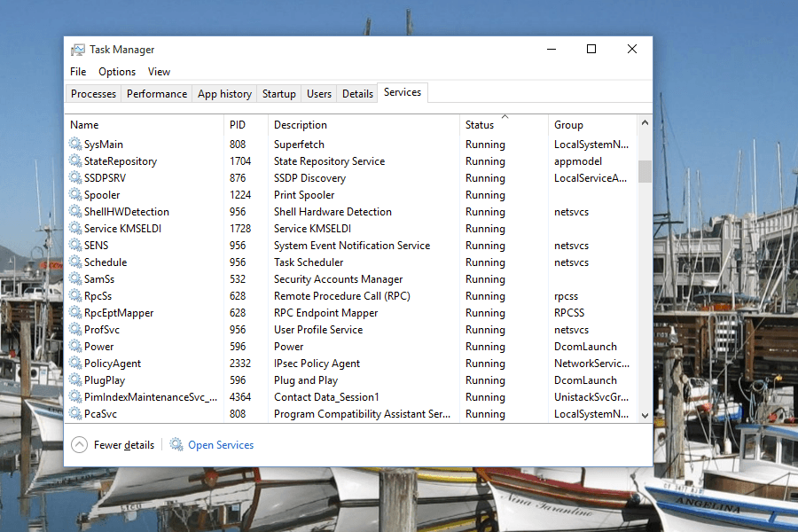Click Shell Hardware Detection description
This screenshot has width=798, height=532.
pyautogui.click(x=332, y=212)
